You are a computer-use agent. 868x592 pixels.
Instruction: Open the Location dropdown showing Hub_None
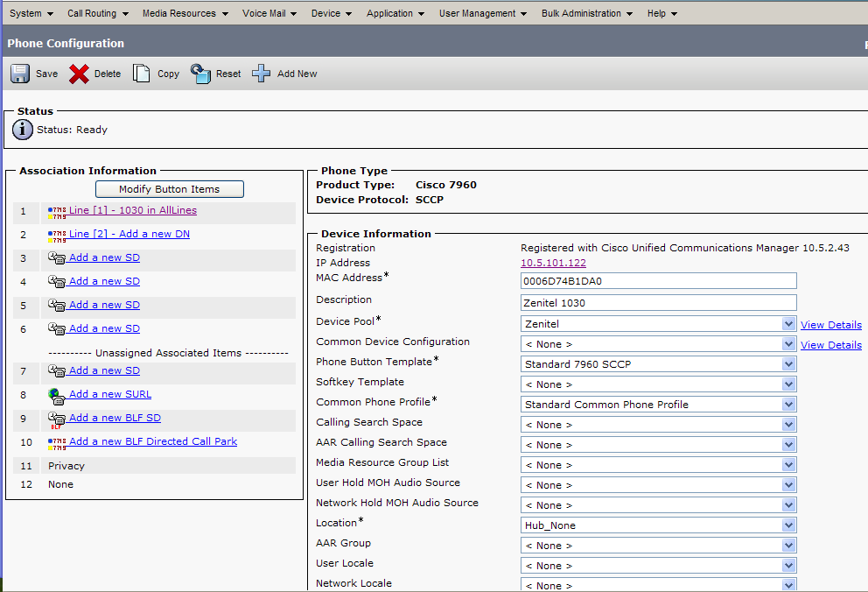point(659,525)
